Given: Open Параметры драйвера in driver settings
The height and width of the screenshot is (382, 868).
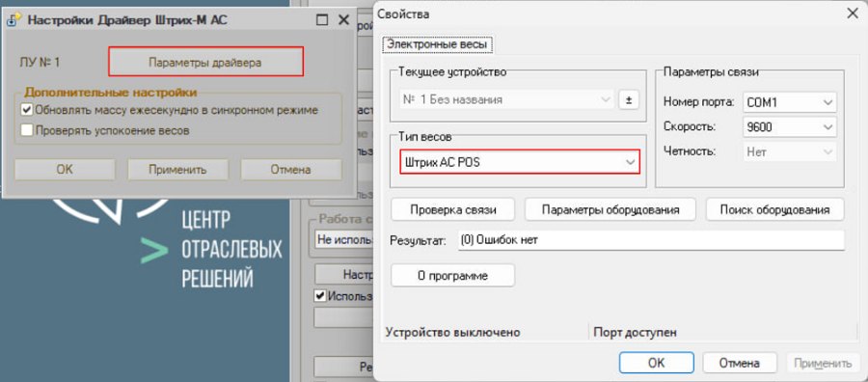Looking at the screenshot, I should pos(205,62).
